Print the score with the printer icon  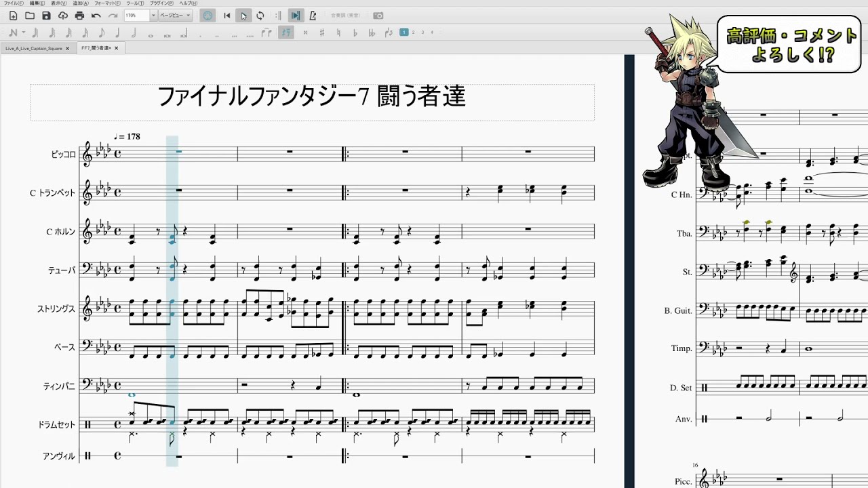click(79, 16)
